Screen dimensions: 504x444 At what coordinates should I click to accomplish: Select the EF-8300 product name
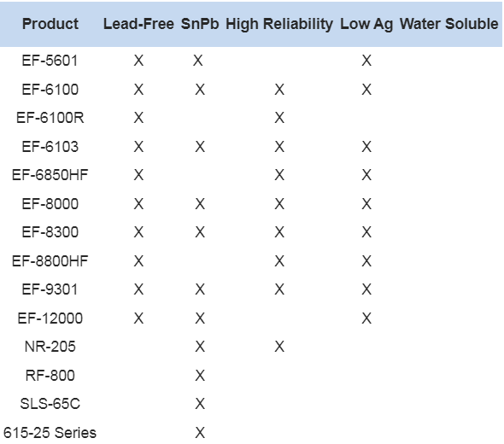(x=50, y=232)
